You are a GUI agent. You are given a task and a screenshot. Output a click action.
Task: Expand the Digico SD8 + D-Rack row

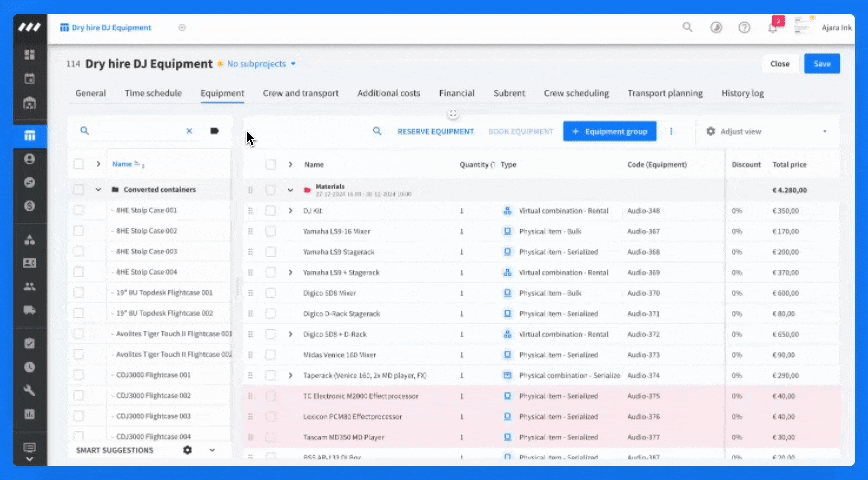(290, 334)
